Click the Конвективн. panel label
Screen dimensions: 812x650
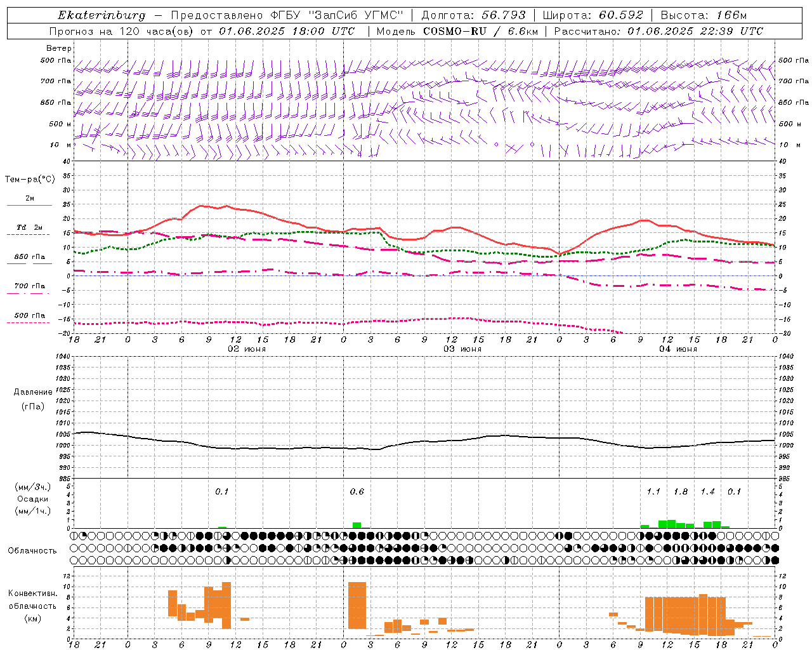33,594
